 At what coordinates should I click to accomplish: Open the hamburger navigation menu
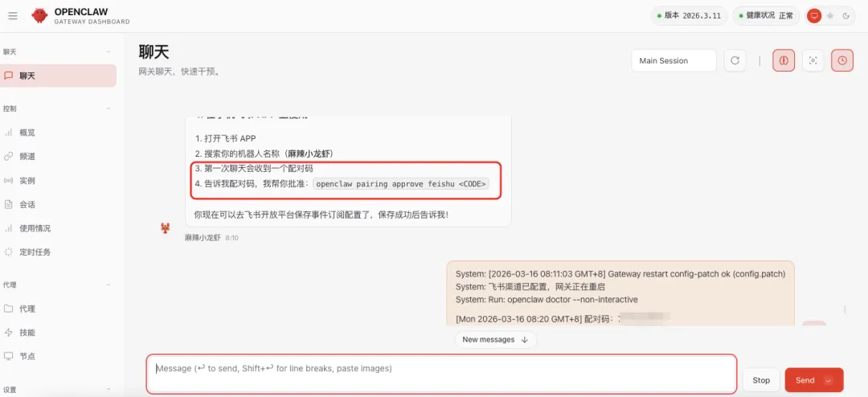click(x=13, y=15)
